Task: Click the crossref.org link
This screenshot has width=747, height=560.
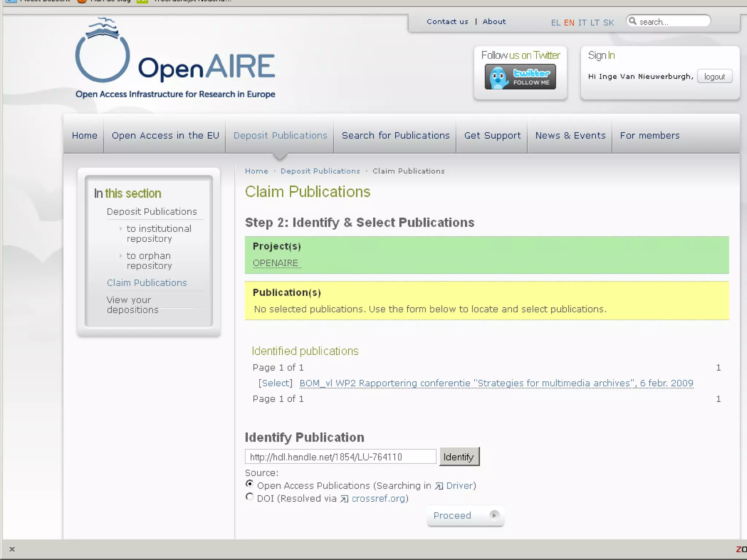Action: point(378,498)
